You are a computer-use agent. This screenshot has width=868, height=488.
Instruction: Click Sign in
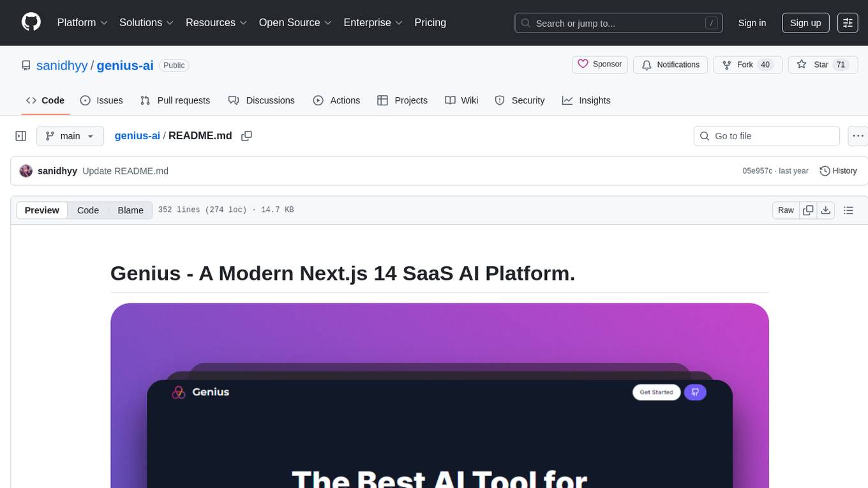point(752,23)
